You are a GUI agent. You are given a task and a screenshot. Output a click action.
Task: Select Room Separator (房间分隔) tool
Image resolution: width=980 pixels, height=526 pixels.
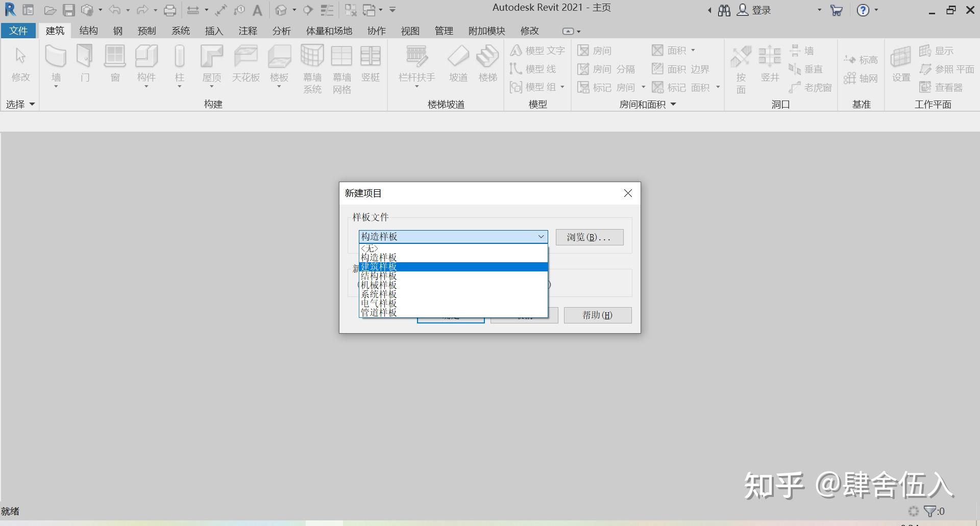click(x=606, y=69)
